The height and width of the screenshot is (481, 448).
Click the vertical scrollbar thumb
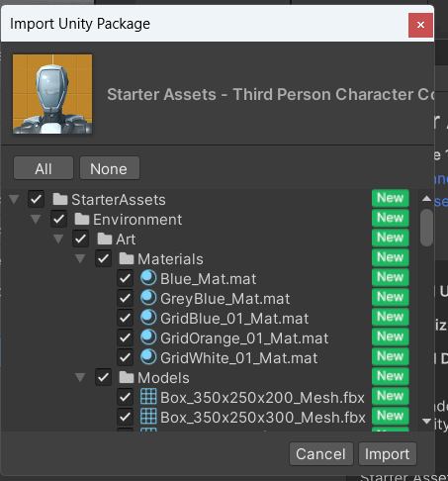pyautogui.click(x=426, y=228)
